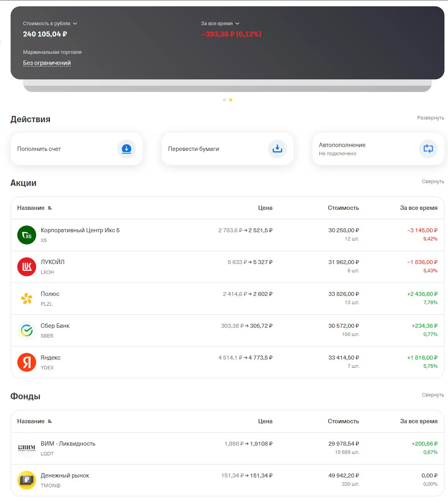Collapse the Фонды section with Свернуть
The image size is (448, 503).
[433, 395]
